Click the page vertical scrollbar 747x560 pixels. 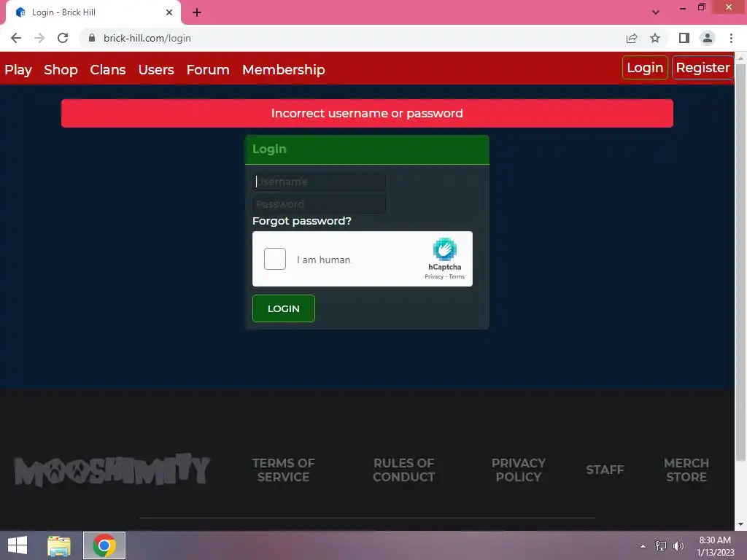pos(740,262)
